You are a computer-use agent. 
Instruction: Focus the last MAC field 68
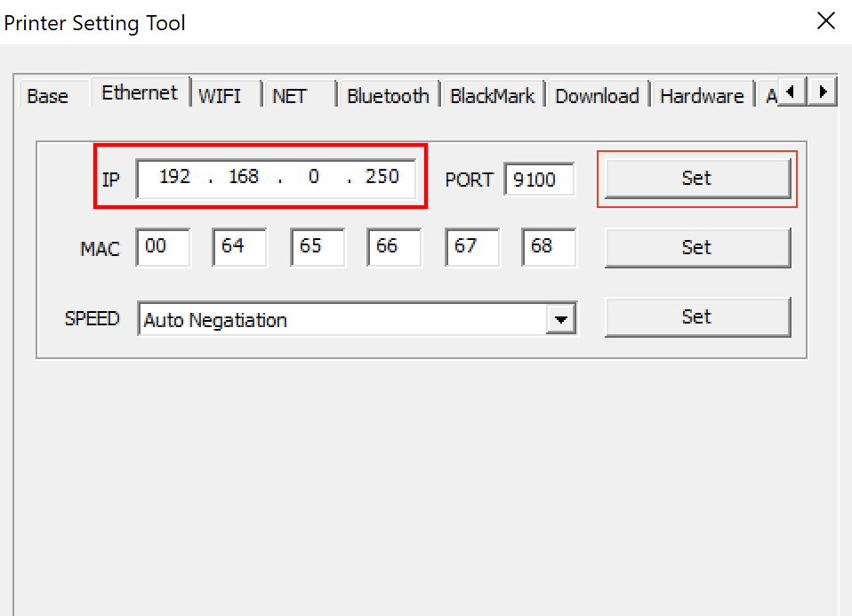[x=548, y=247]
